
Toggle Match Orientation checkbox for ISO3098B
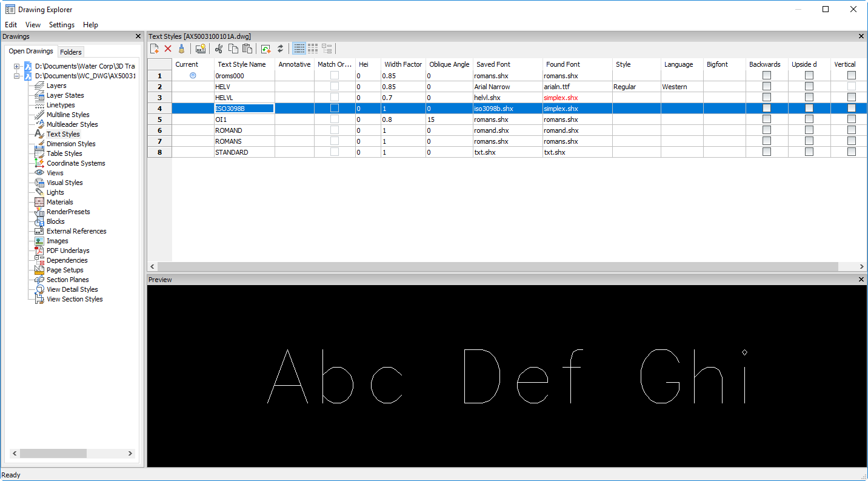335,108
